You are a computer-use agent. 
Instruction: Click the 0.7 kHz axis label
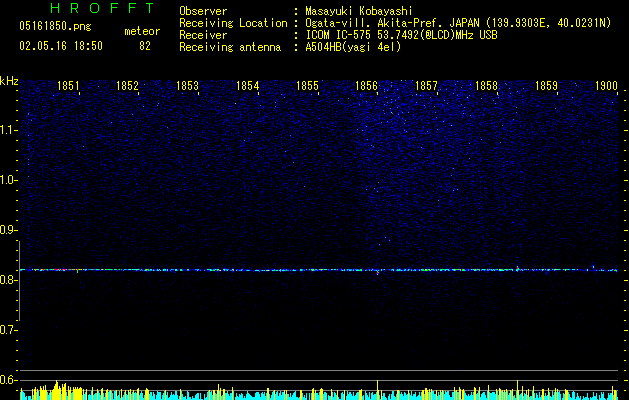[8, 330]
